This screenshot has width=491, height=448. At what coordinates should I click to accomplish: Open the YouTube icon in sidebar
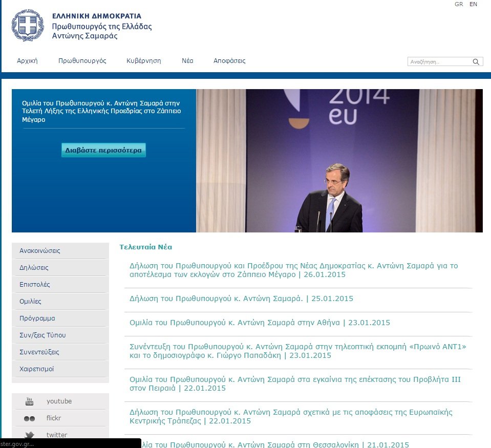(x=29, y=401)
